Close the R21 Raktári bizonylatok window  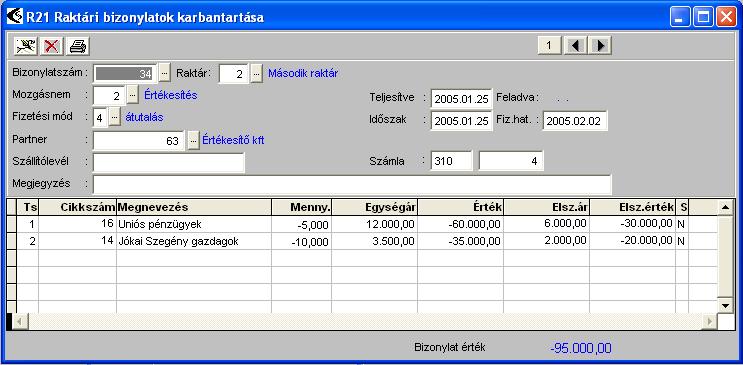coord(726,18)
